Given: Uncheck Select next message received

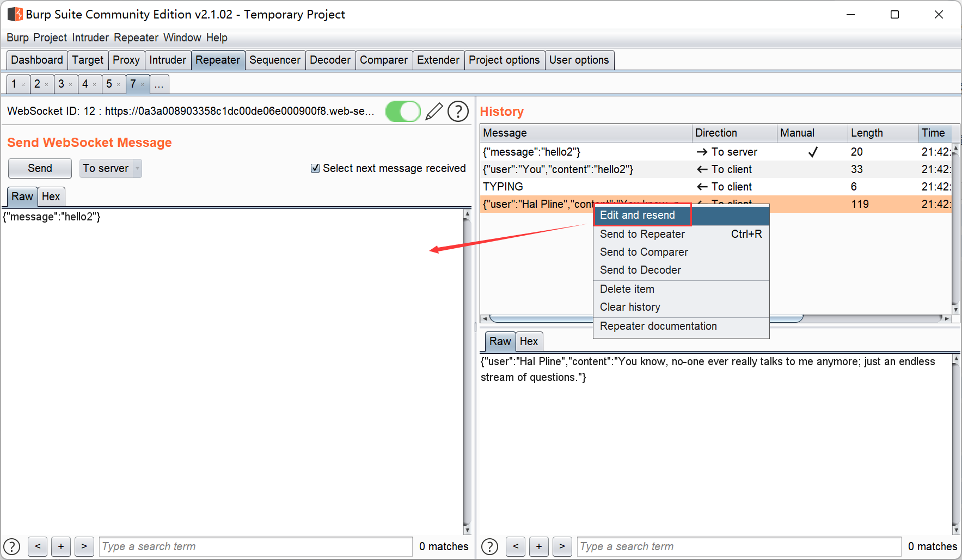Looking at the screenshot, I should pyautogui.click(x=315, y=168).
